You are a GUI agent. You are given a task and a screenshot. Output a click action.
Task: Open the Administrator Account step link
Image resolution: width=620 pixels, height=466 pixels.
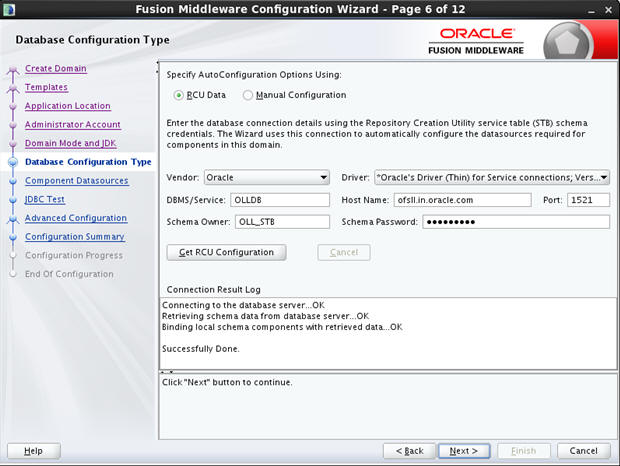73,125
